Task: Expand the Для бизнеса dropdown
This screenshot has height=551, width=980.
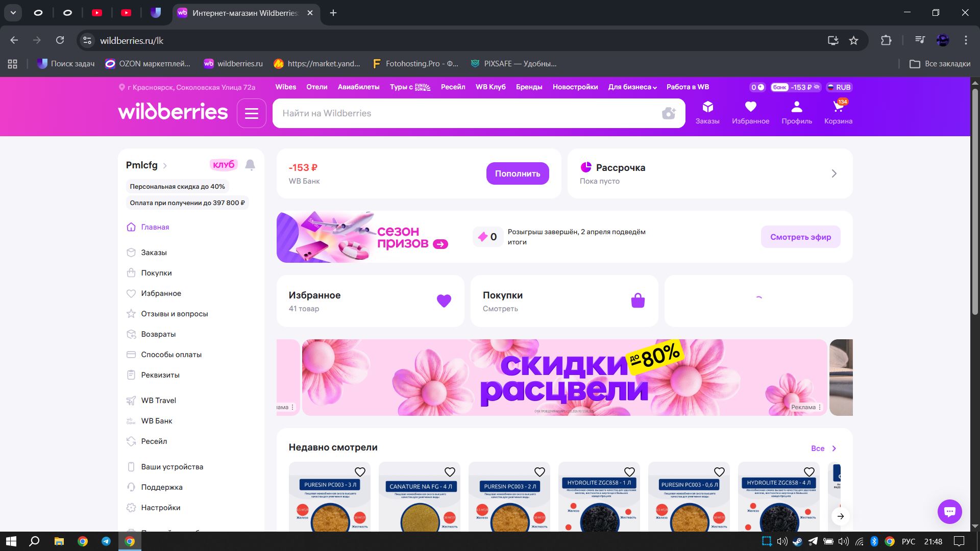Action: [x=632, y=87]
